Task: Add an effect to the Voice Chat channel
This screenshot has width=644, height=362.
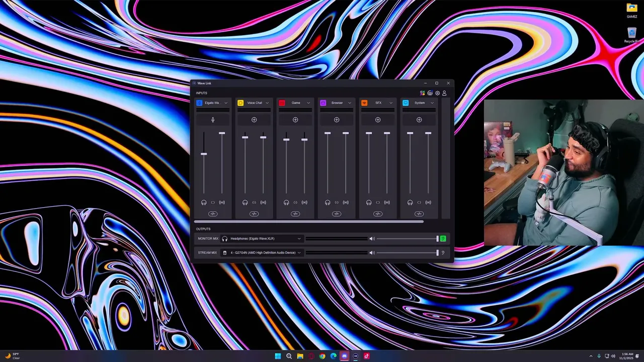Action: 254,120
